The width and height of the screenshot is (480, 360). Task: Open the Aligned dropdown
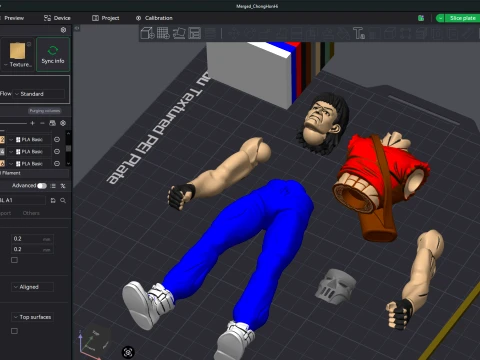tap(33, 287)
